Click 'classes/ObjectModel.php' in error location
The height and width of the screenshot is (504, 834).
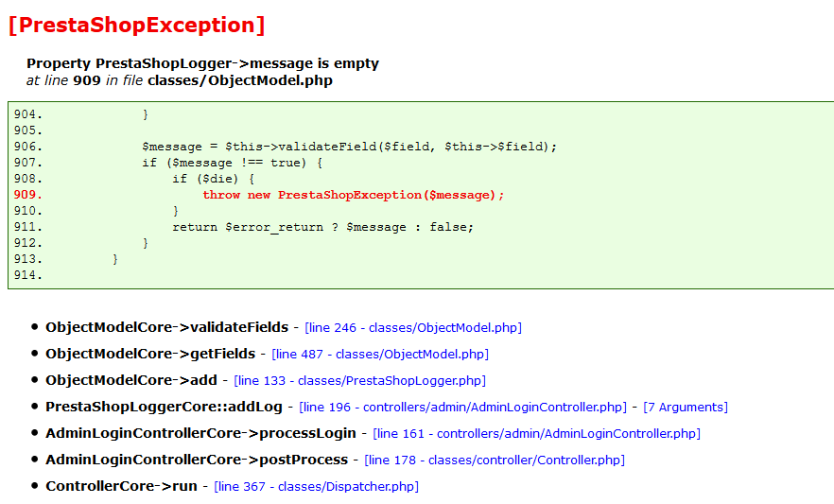240,80
